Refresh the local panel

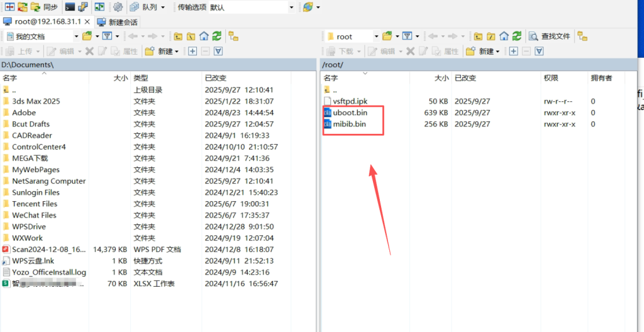(x=217, y=36)
